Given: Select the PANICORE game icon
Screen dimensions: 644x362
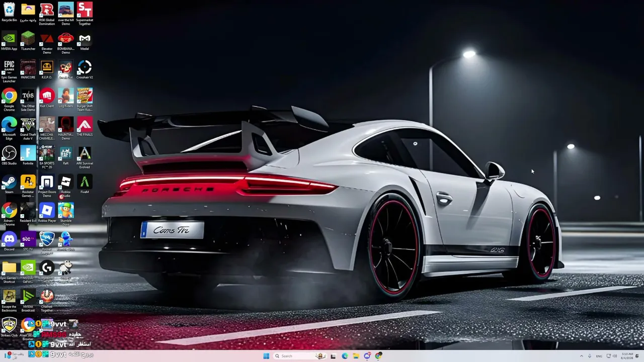Looking at the screenshot, I should pyautogui.click(x=28, y=70).
